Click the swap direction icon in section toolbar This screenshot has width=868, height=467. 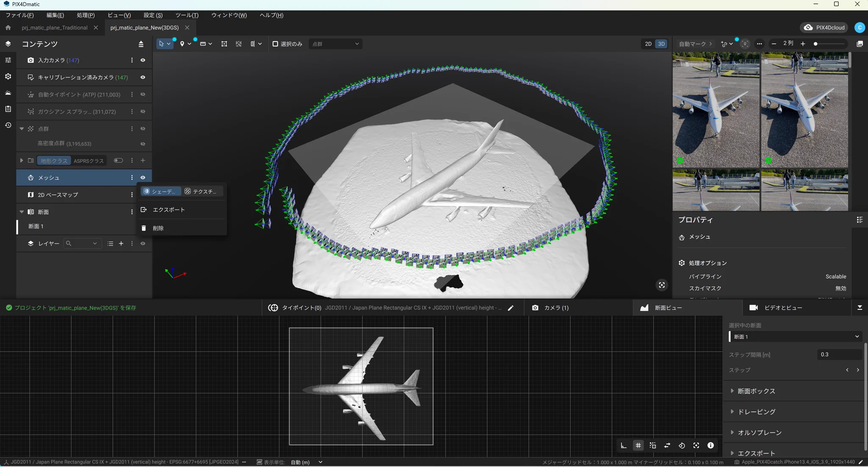coord(667,445)
